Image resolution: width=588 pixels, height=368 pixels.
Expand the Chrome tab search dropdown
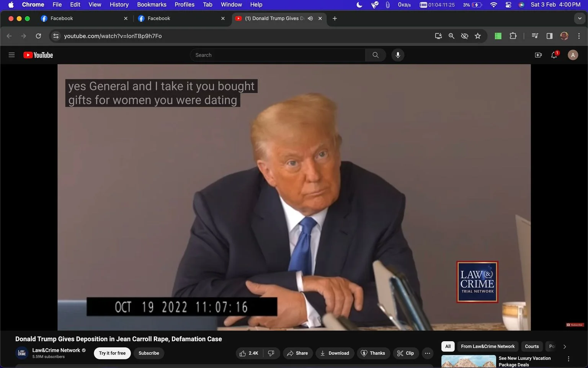(580, 18)
